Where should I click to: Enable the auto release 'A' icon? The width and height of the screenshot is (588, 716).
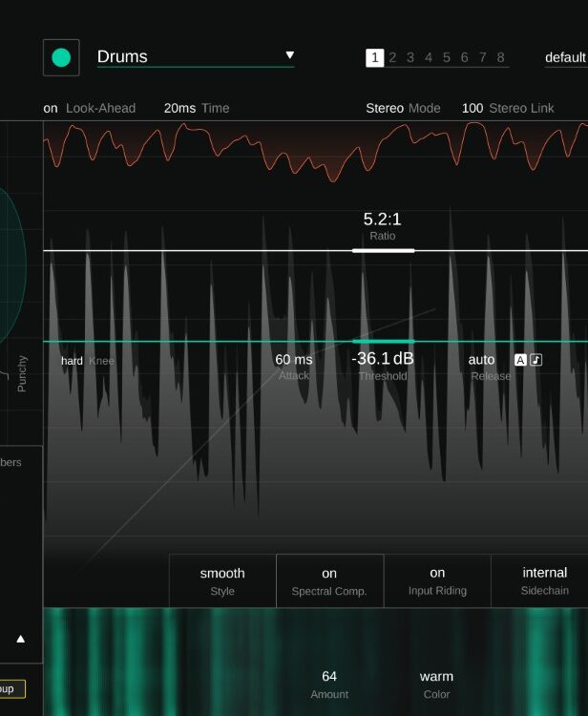click(x=520, y=360)
